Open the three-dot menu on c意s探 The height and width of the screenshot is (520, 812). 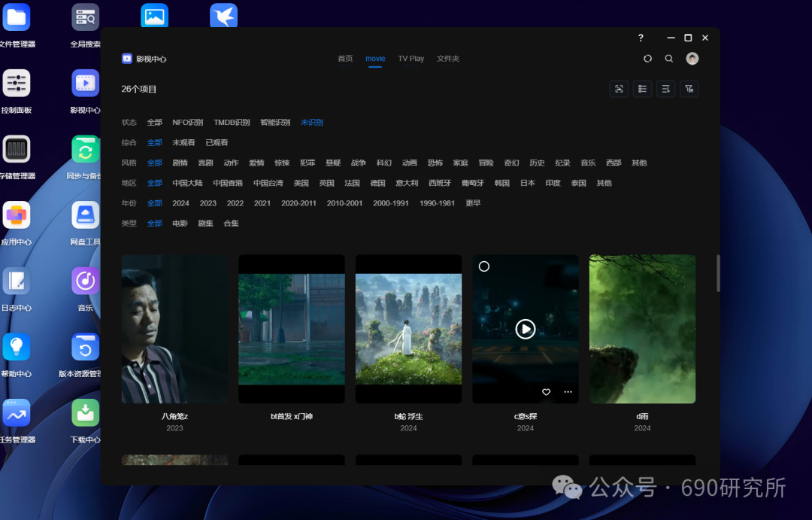(568, 392)
